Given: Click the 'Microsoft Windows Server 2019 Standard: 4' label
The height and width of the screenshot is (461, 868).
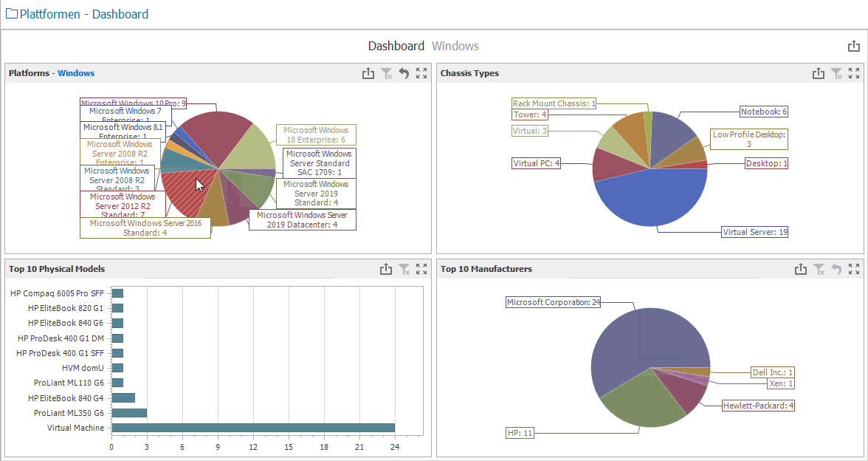Looking at the screenshot, I should coord(316,194).
